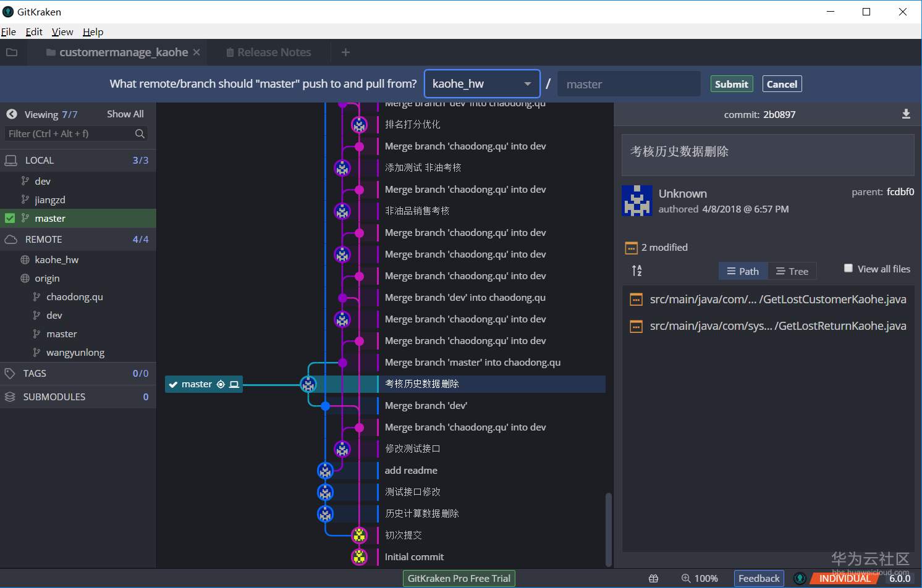Select origin remote branch master
This screenshot has height=588, width=922.
pyautogui.click(x=62, y=334)
